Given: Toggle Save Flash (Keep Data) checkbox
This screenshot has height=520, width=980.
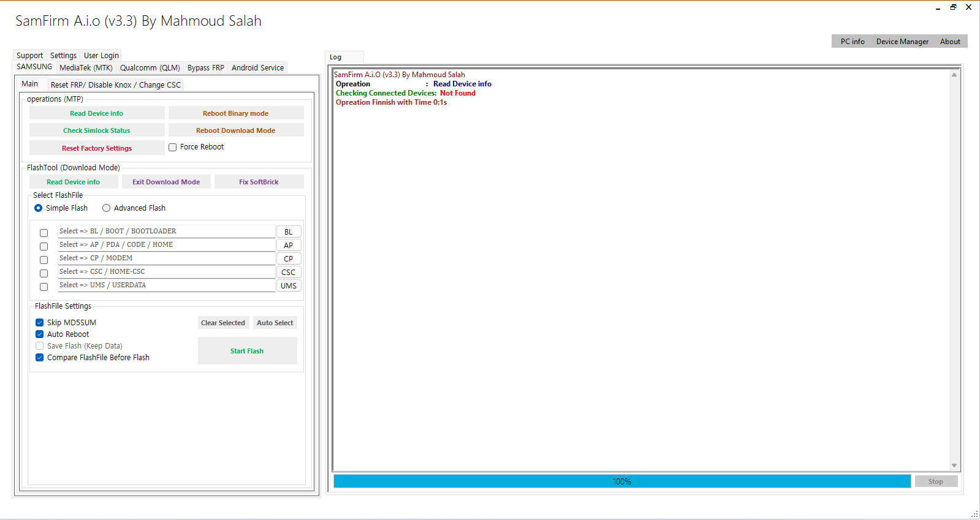Looking at the screenshot, I should (40, 346).
